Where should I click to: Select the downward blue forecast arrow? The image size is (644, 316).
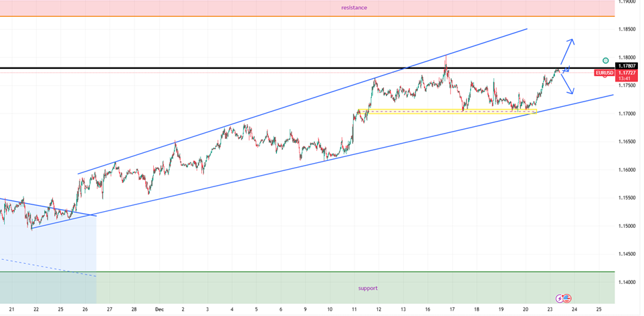point(568,84)
